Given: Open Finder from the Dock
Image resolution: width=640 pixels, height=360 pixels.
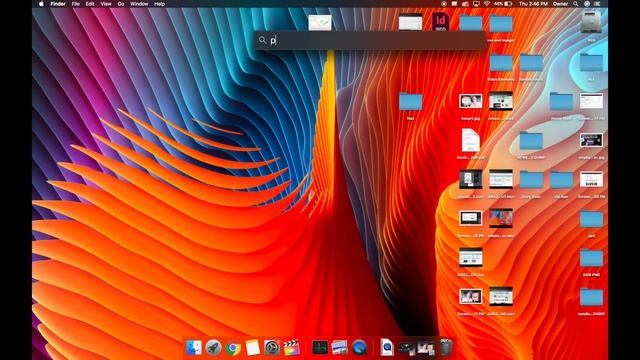Looking at the screenshot, I should [x=194, y=348].
